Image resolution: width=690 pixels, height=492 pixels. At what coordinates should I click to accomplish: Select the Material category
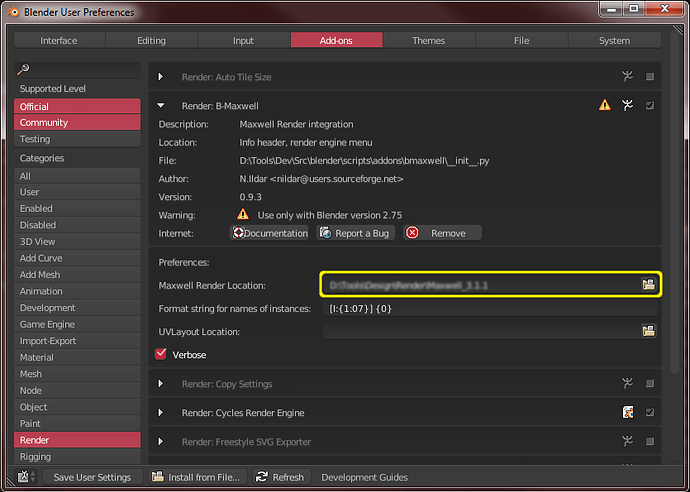click(77, 357)
